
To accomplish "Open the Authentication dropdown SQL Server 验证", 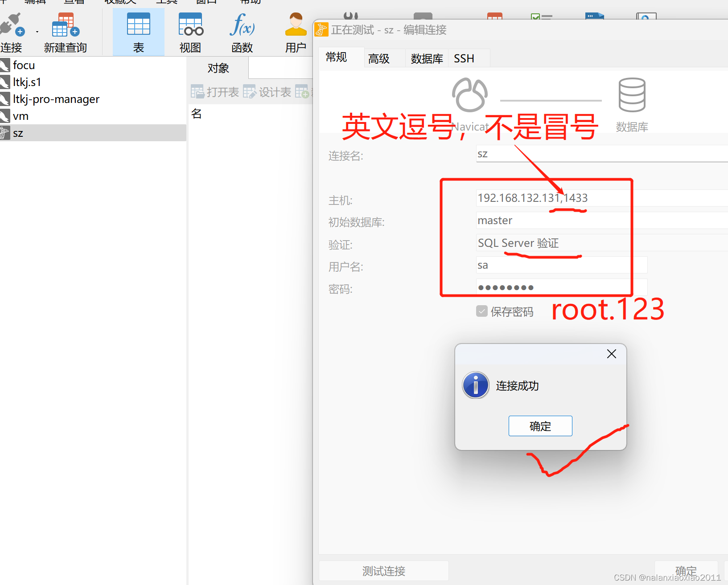I will click(602, 243).
